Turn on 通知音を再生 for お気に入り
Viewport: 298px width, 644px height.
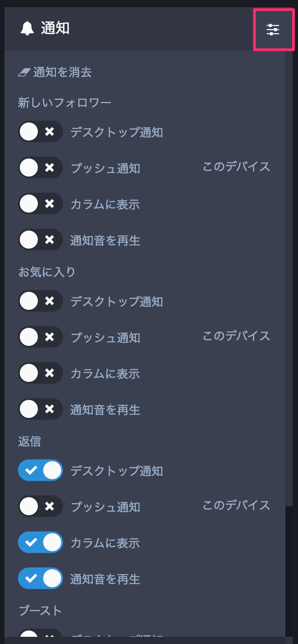point(41,409)
